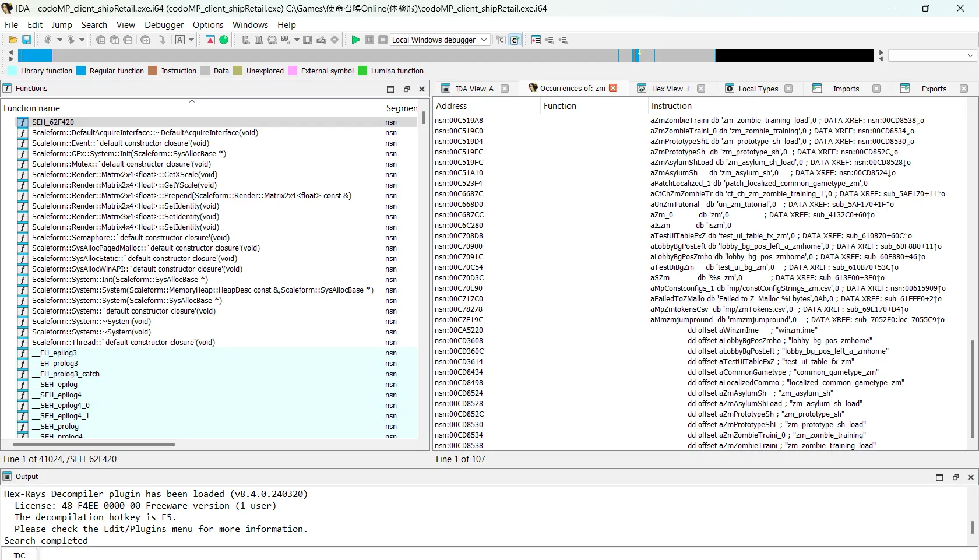Click the Open file toolbar icon
Image resolution: width=979 pixels, height=560 pixels.
13,40
